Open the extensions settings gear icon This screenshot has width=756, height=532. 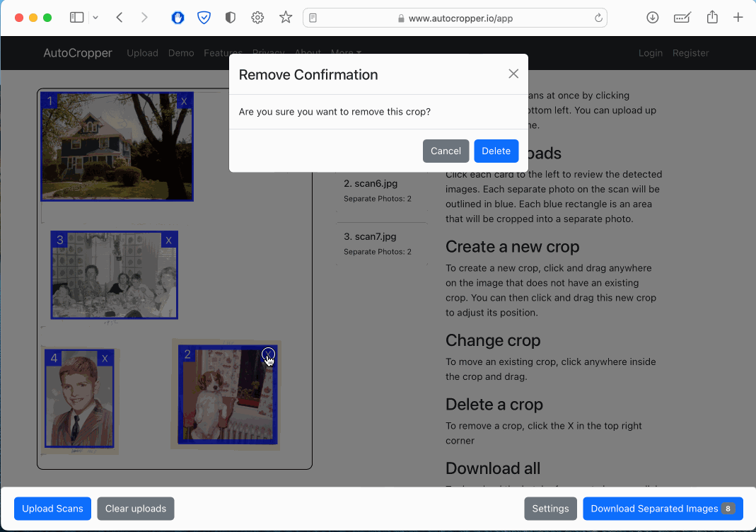click(257, 17)
